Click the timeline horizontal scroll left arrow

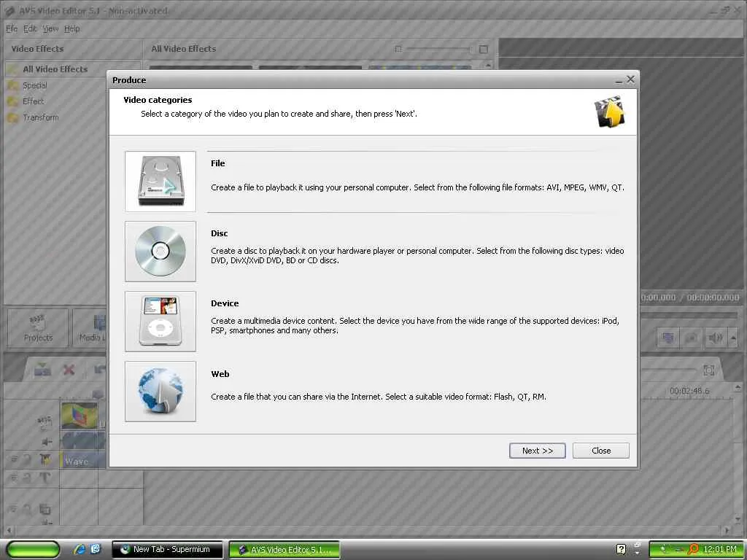click(x=9, y=529)
